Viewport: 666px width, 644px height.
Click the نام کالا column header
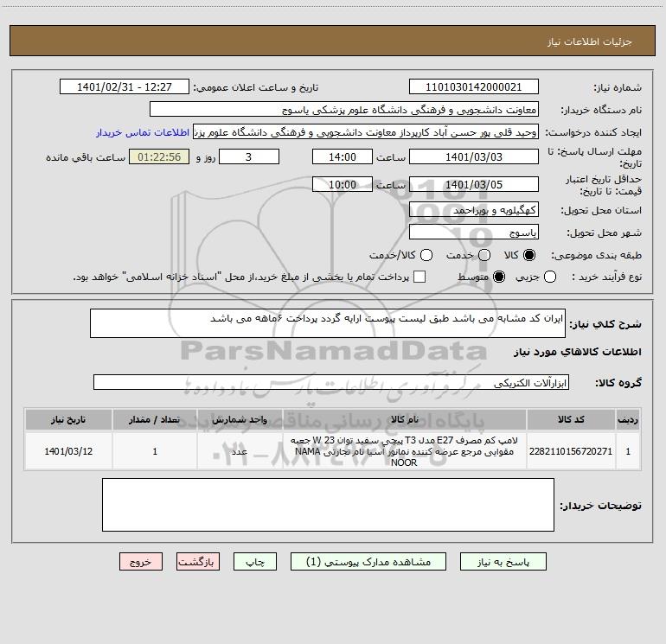[x=405, y=420]
